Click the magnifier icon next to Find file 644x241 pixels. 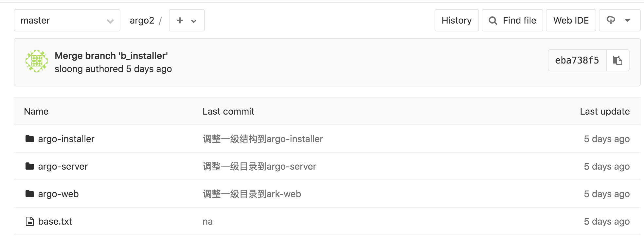pos(492,20)
